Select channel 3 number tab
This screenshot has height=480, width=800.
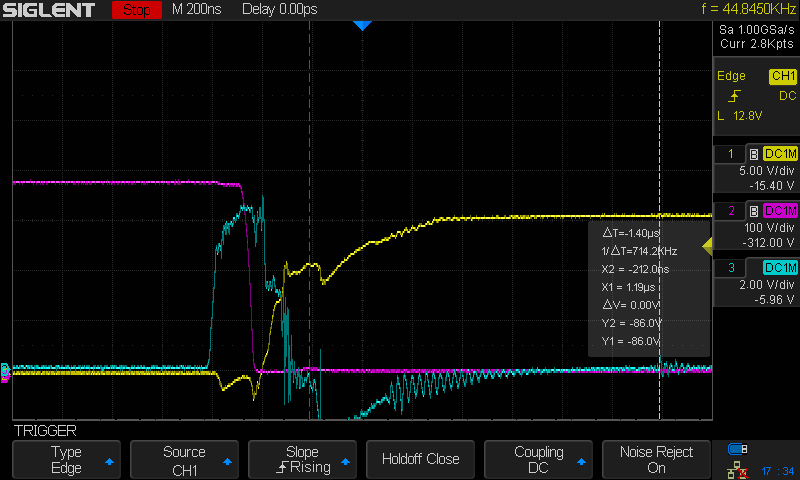click(x=730, y=268)
